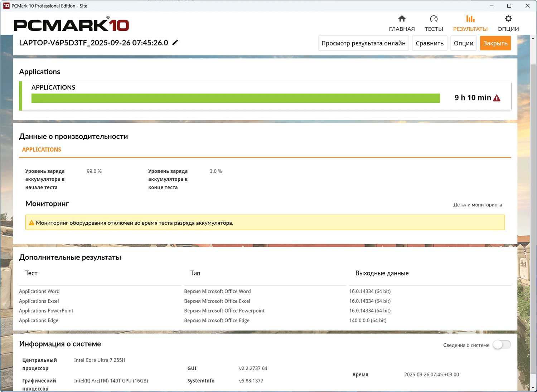Click the Выходные данные column header
This screenshot has height=392, width=537.
click(382, 273)
